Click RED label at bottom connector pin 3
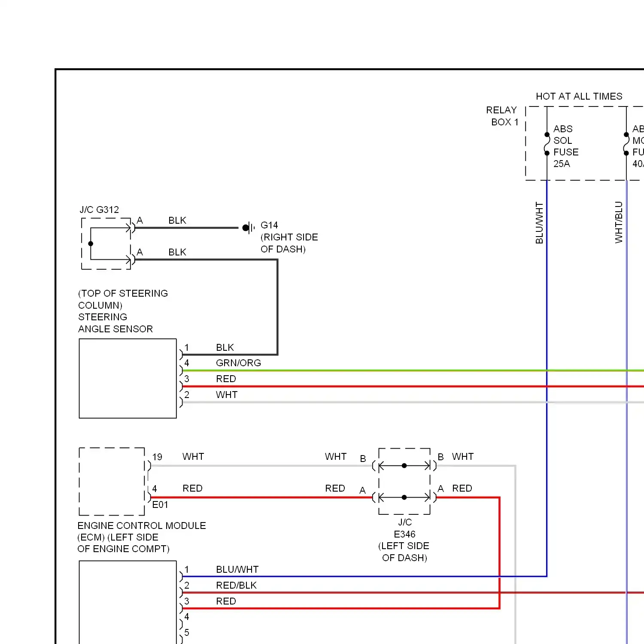The width and height of the screenshot is (644, 644). point(226,601)
